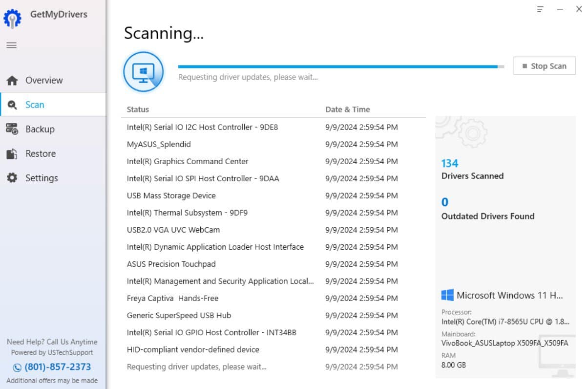Screen dimensions: 588x389
Task: Go to the Backup section
Action: [x=53, y=129]
